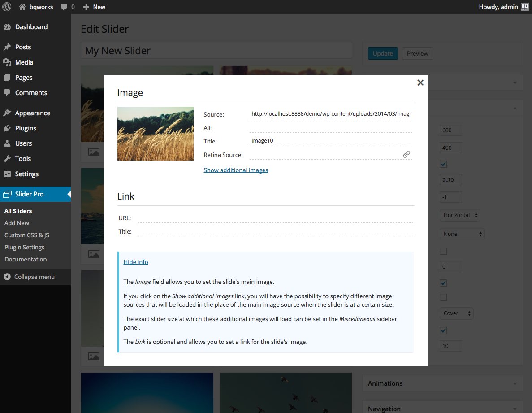
Task: Click the width field showing 600
Action: tap(450, 130)
